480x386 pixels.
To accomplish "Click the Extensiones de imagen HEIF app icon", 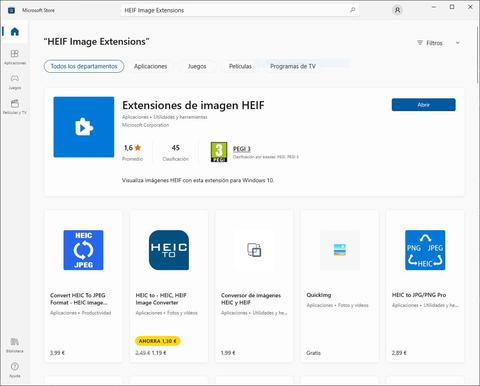I will [84, 127].
